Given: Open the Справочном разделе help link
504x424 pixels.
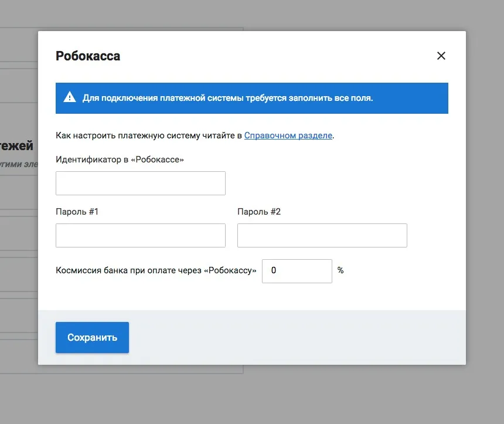Looking at the screenshot, I should pyautogui.click(x=288, y=135).
